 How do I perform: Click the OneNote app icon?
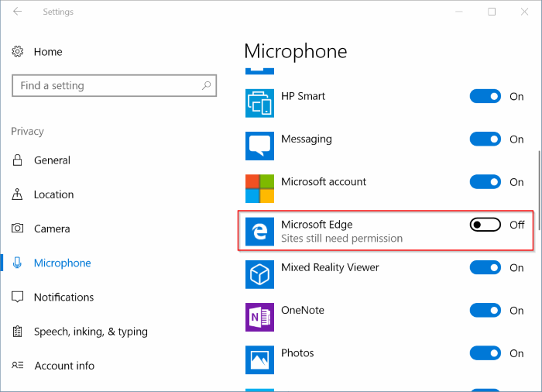click(x=259, y=317)
